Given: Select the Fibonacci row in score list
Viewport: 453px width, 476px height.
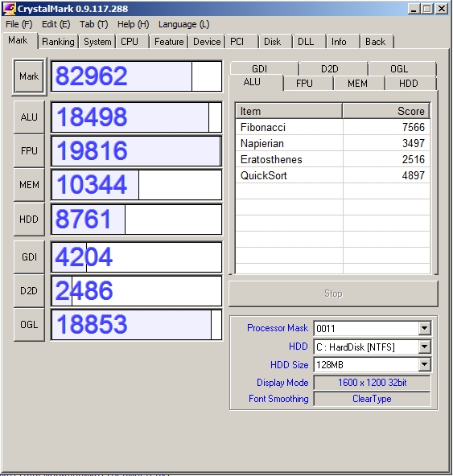Looking at the screenshot, I should (x=332, y=127).
